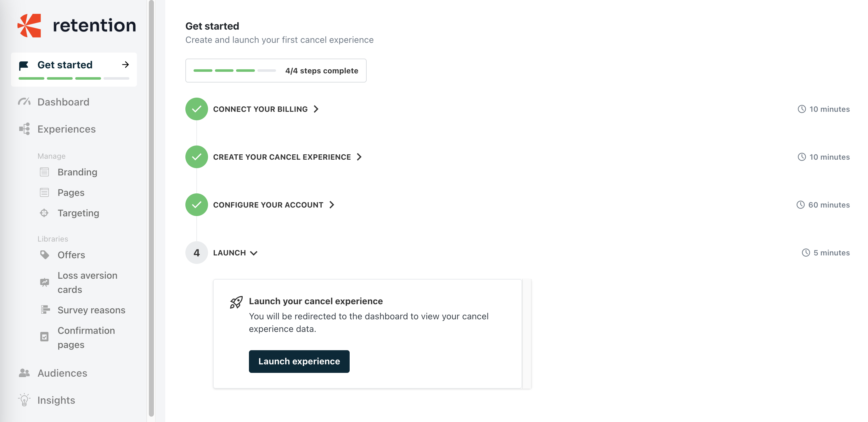Image resolution: width=868 pixels, height=422 pixels.
Task: Click the 4/4 steps complete progress bar
Action: pyautogui.click(x=276, y=71)
